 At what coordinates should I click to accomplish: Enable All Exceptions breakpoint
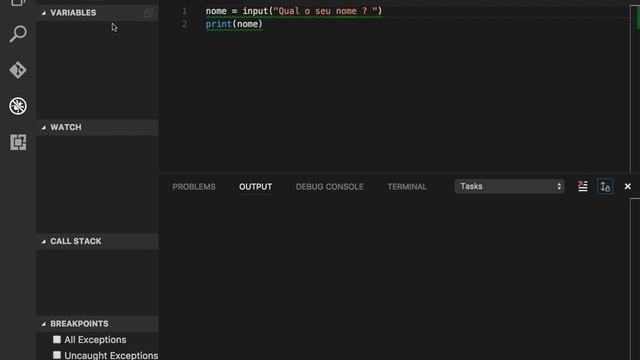coord(57,340)
